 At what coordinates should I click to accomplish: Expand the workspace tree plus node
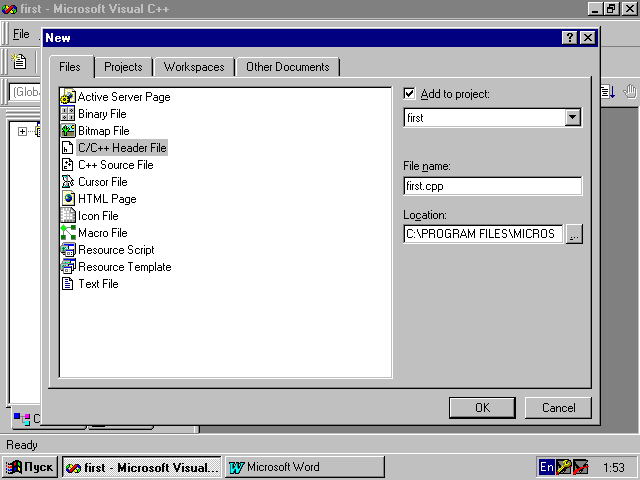pyautogui.click(x=22, y=131)
